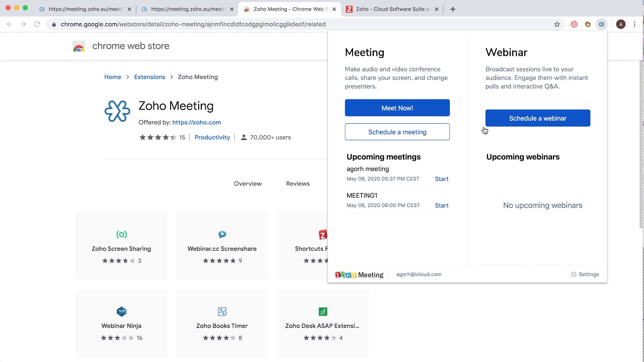This screenshot has height=362, width=644.
Task: Select the Overview tab
Action: click(x=248, y=184)
